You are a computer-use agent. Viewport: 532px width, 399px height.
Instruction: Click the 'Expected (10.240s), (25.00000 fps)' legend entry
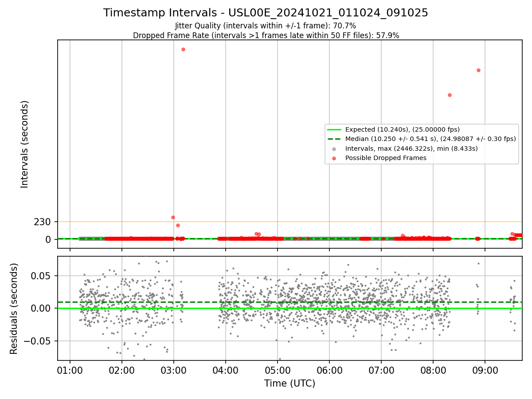pyautogui.click(x=402, y=129)
